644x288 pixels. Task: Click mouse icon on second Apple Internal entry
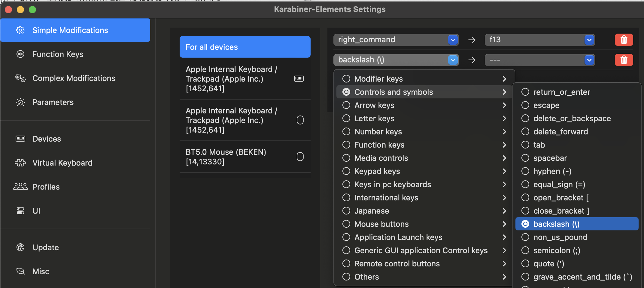coord(300,120)
